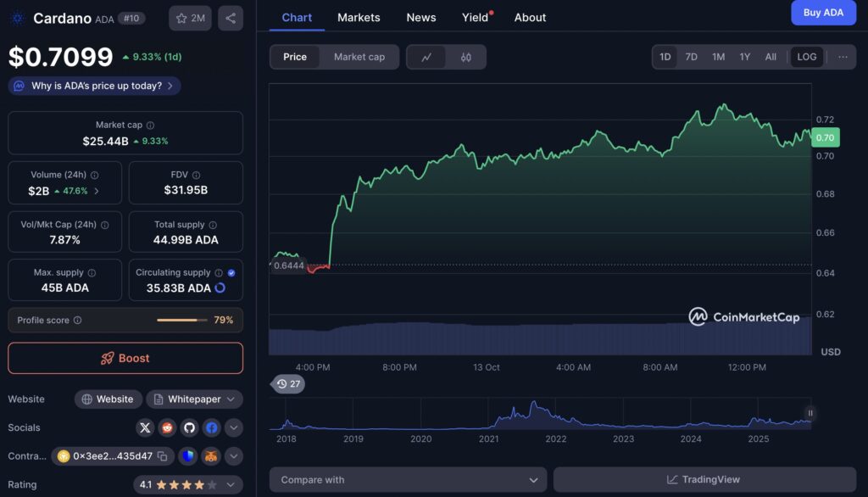This screenshot has height=497, width=868.
Task: Open Max. supply info icon
Action: click(92, 272)
